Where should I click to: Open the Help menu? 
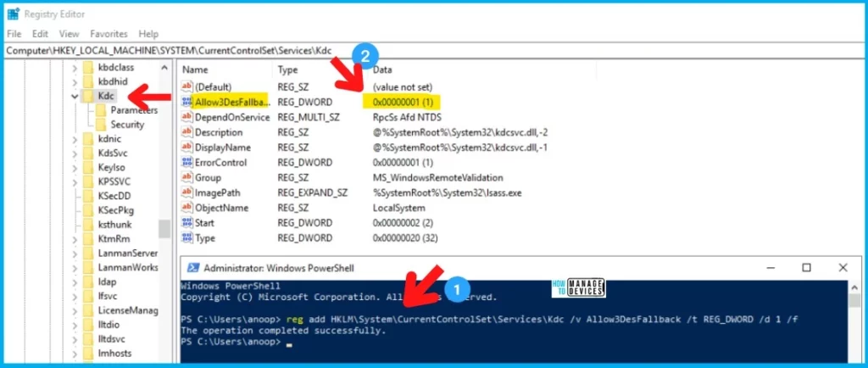tap(148, 34)
